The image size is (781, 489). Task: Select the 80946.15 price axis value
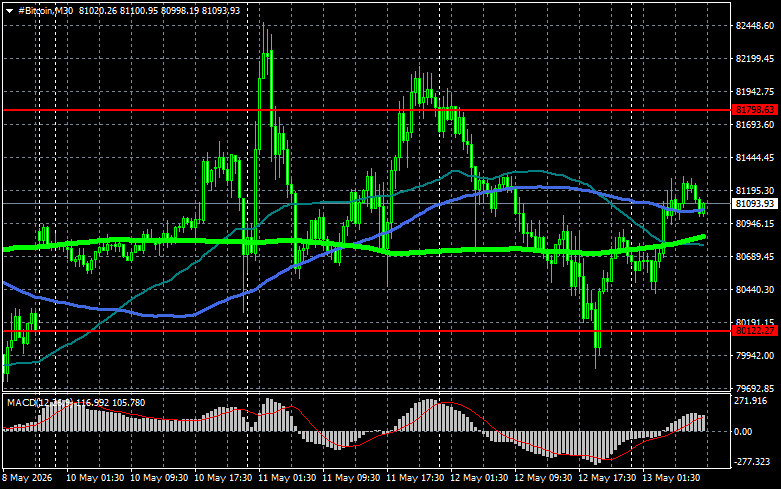[x=755, y=224]
